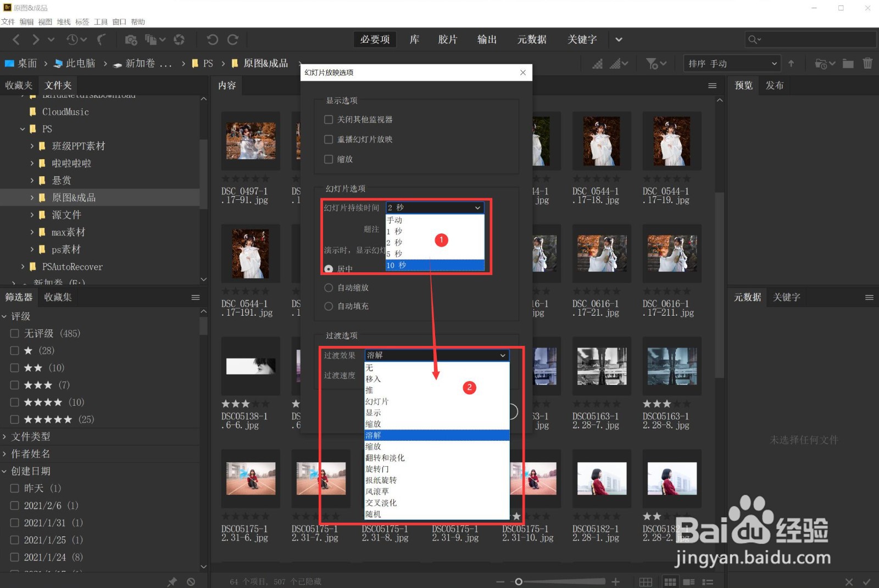Switch to 胶片 workspace tab

(448, 40)
